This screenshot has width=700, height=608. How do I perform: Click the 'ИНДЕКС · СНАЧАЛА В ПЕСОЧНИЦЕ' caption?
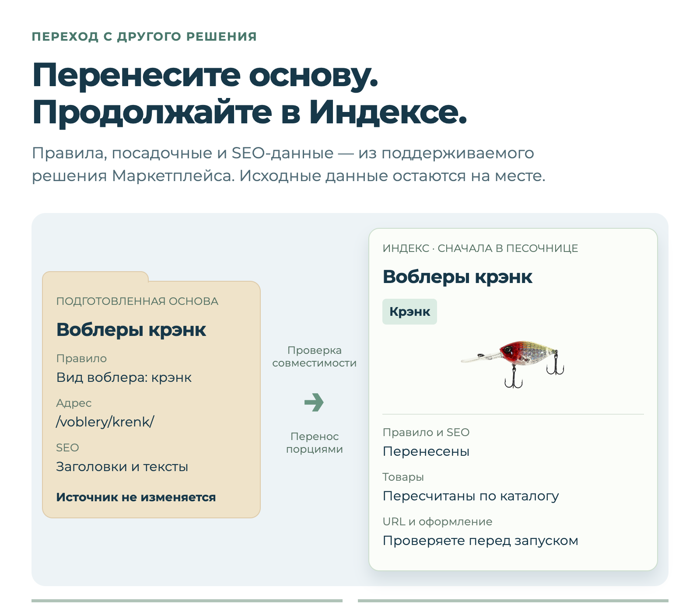pos(480,248)
